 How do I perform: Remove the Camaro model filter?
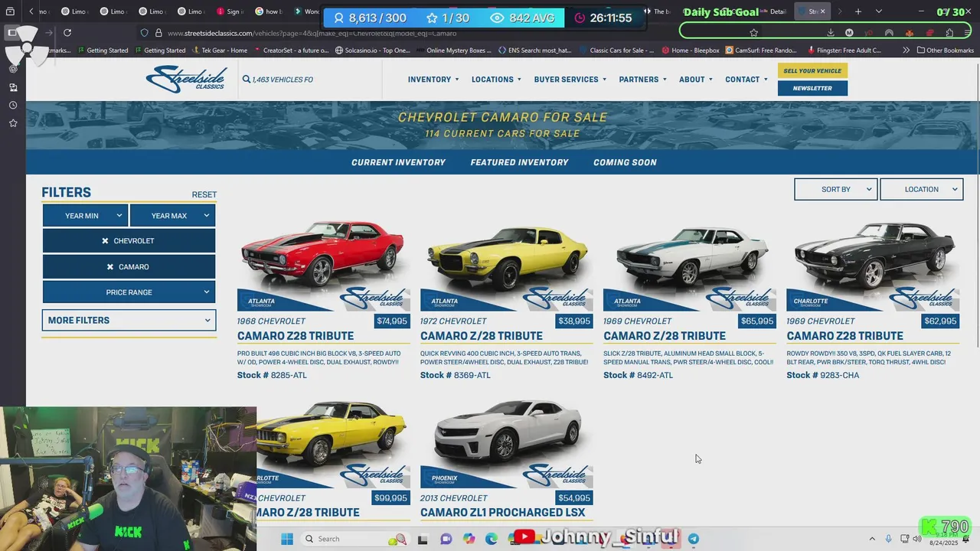109,267
